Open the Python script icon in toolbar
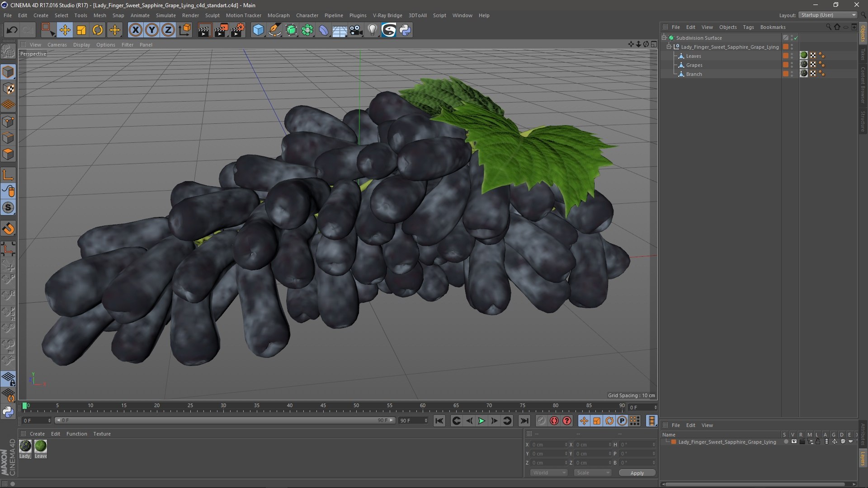The image size is (868, 488). 405,30
